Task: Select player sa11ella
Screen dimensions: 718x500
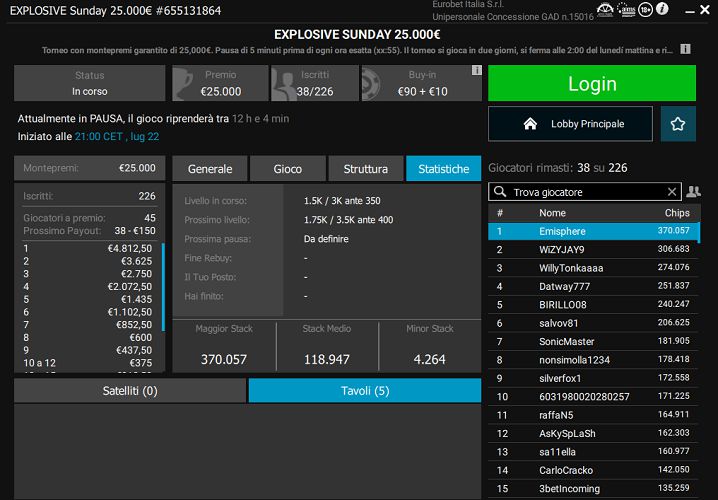Action: pyautogui.click(x=593, y=451)
